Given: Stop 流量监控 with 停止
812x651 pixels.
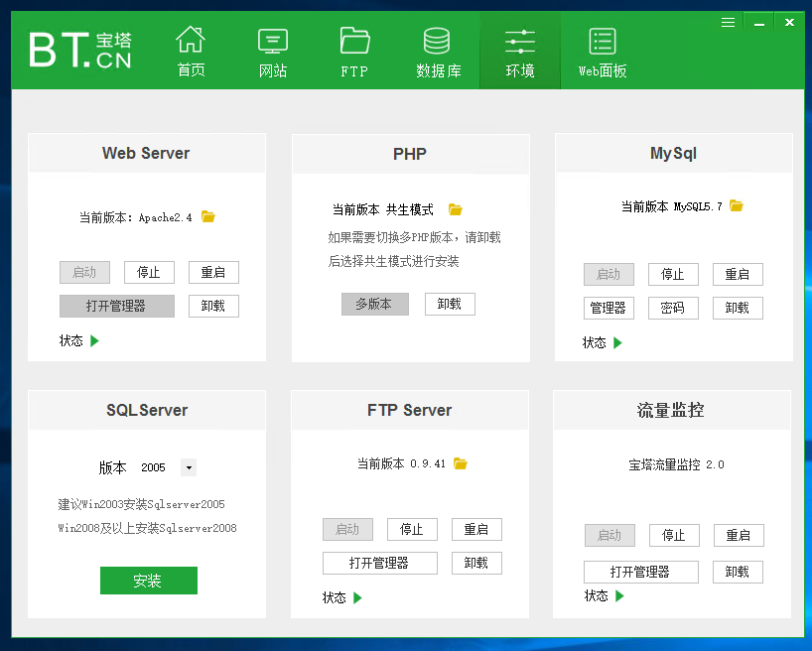Looking at the screenshot, I should (x=674, y=536).
